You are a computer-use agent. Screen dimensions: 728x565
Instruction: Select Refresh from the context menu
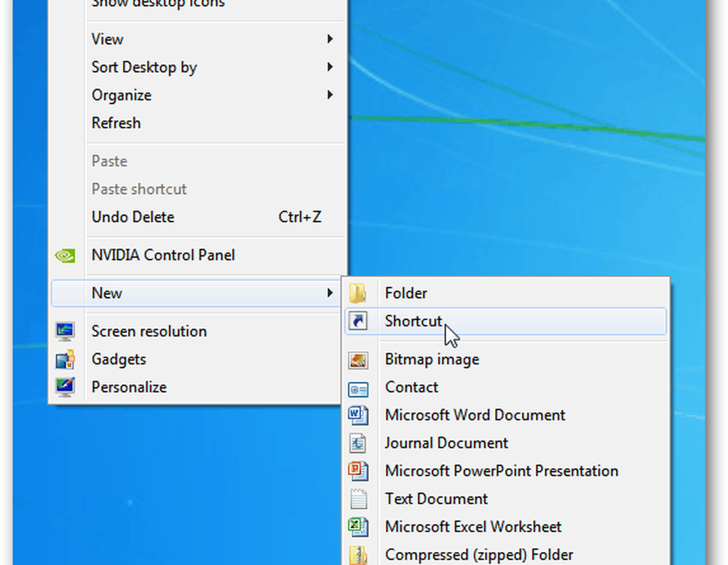[116, 123]
